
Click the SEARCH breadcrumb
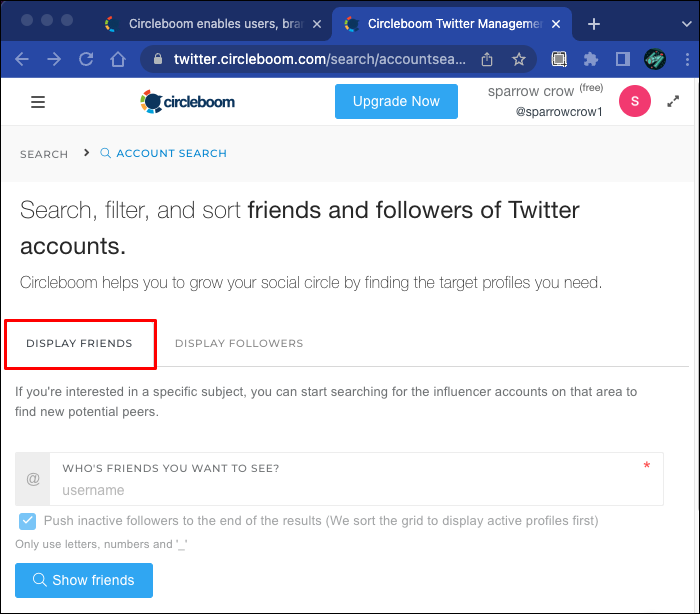44,155
